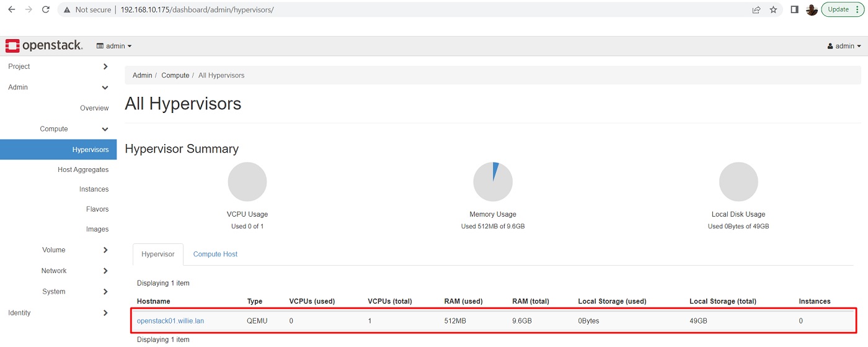The image size is (868, 347).
Task: Click the Type column header
Action: pos(255,301)
